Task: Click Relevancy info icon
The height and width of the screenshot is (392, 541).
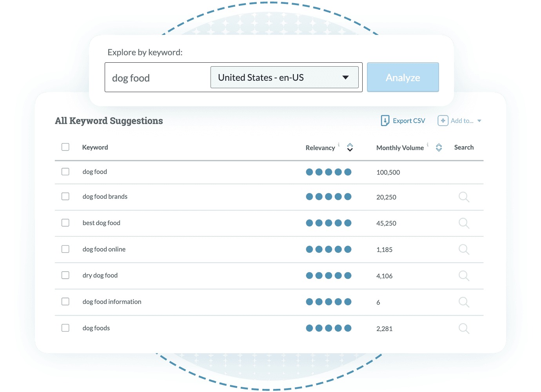Action: pyautogui.click(x=339, y=144)
